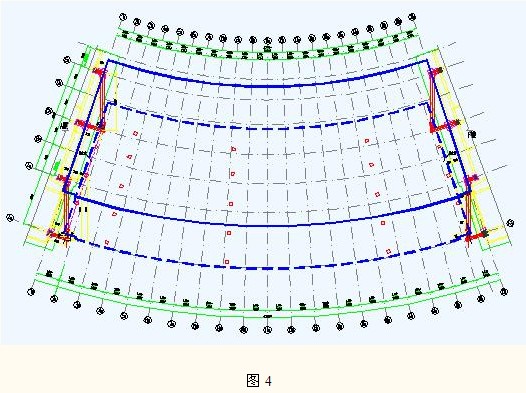Viewport: 526px width, 393px height.
Task: Pick the dashed blue arc's lowest midpoint segment
Action: coord(267,268)
